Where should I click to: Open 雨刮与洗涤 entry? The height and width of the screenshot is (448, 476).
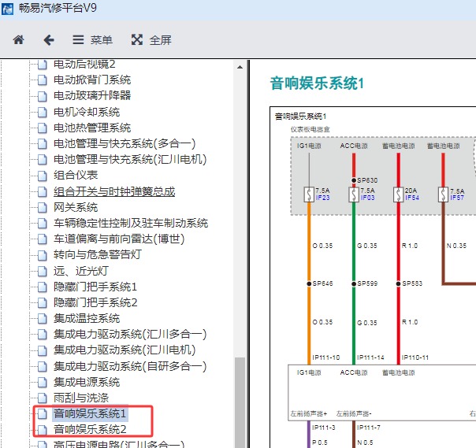click(81, 398)
